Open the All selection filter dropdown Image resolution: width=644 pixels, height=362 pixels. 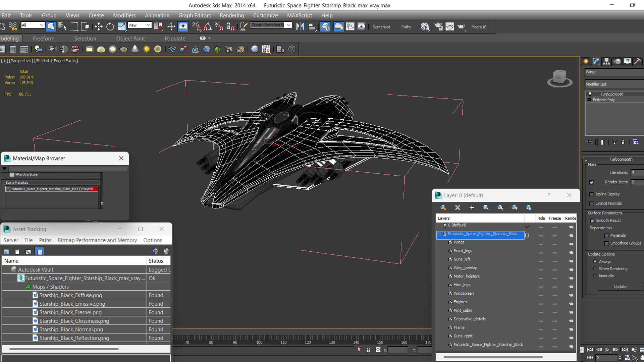tap(33, 25)
